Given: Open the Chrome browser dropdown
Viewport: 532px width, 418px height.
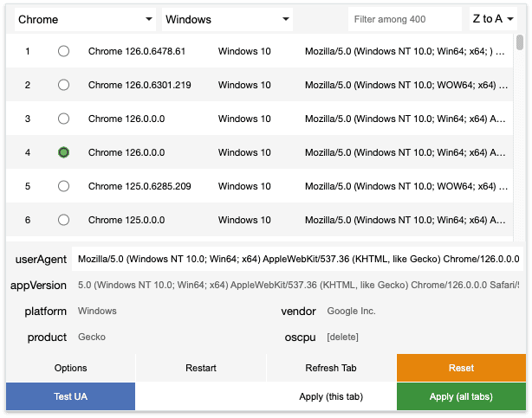Looking at the screenshot, I should click(x=85, y=19).
